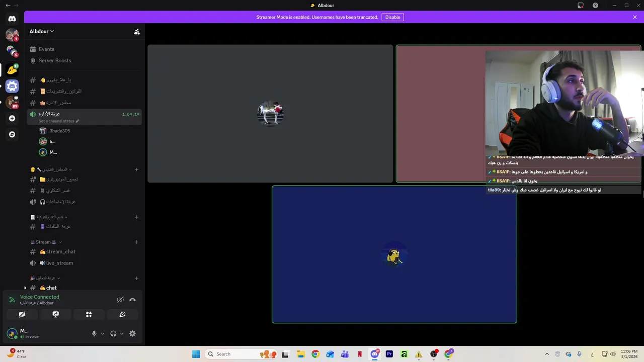Click the Voice Connected label
Image resolution: width=644 pixels, height=362 pixels.
point(40,297)
